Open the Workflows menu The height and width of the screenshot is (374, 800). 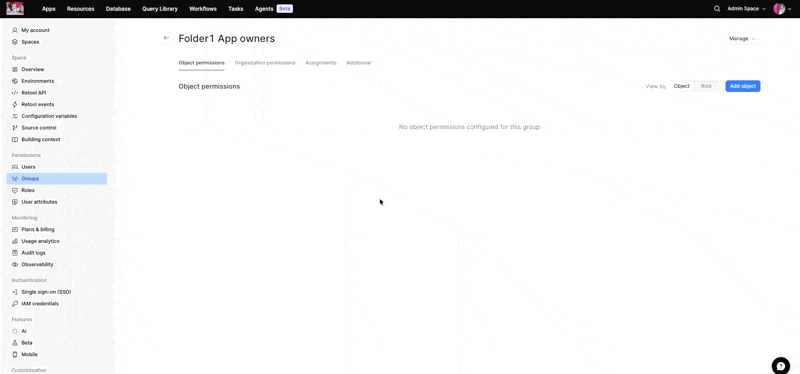click(x=203, y=9)
